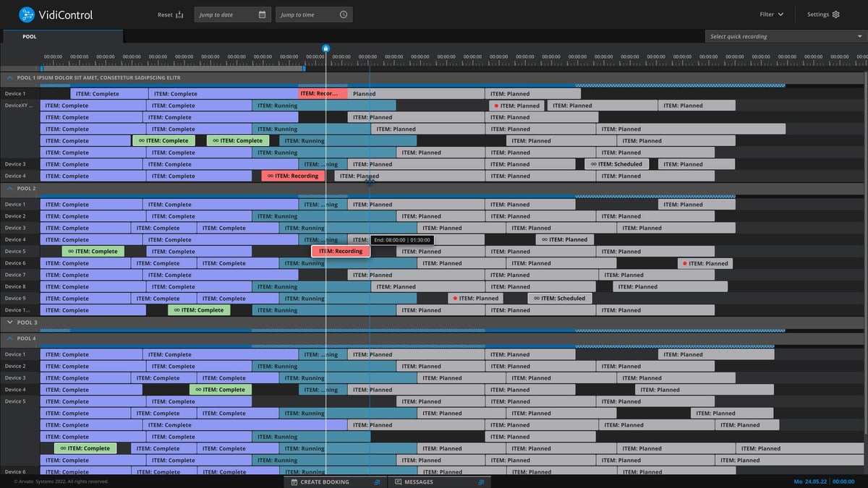Click the Create Booking calendar icon
Screen dimensions: 868x488
click(294, 481)
